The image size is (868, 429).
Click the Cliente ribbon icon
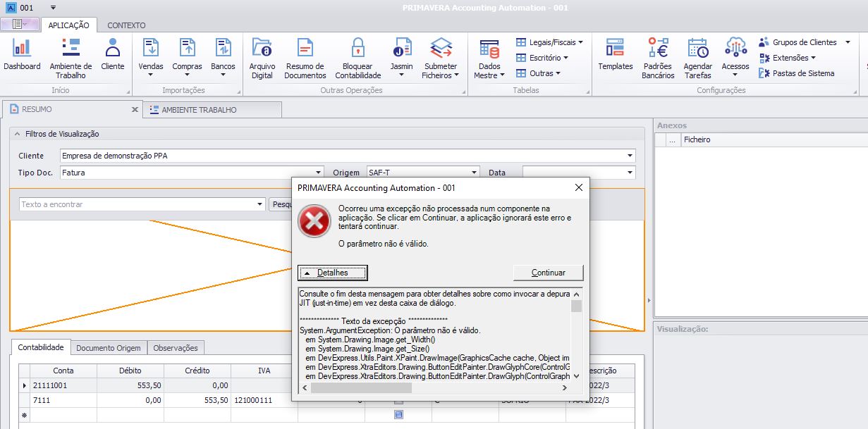coord(112,56)
